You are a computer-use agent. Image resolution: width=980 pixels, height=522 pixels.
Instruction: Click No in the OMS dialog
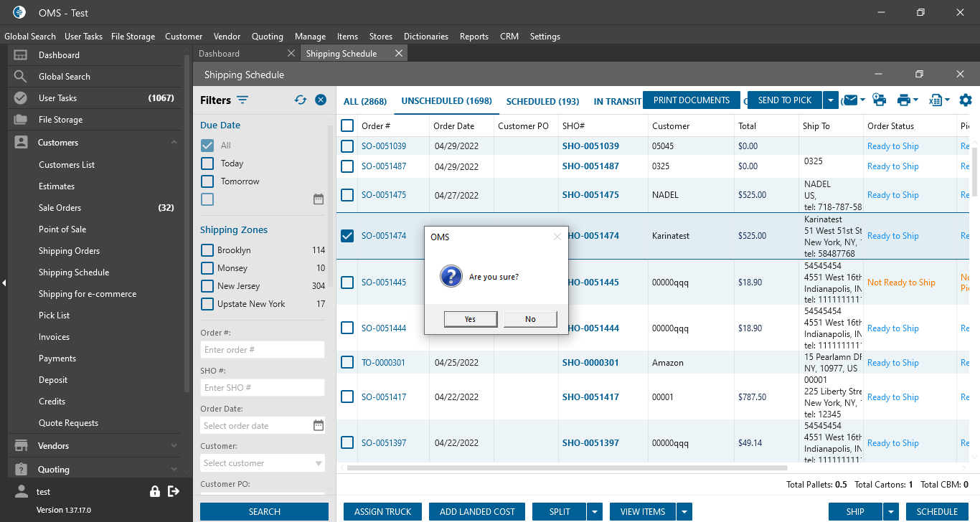pos(530,319)
